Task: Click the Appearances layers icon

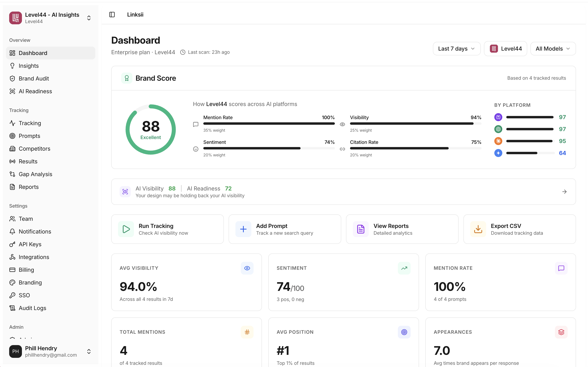Action: [x=561, y=332]
